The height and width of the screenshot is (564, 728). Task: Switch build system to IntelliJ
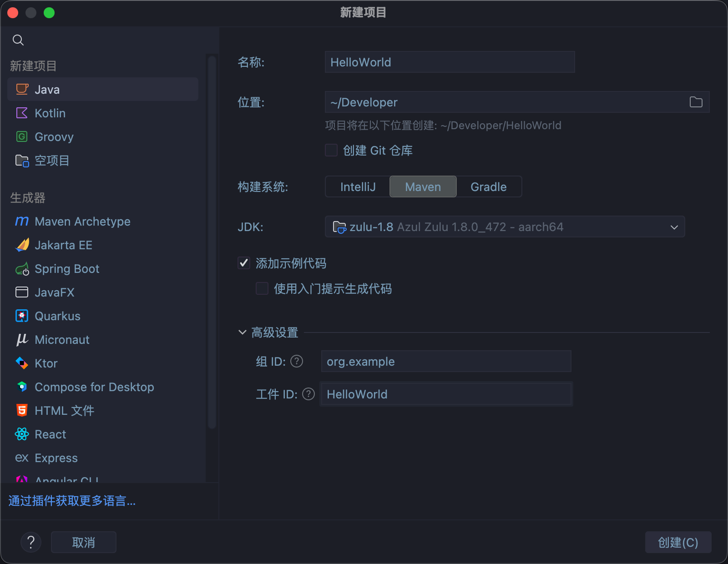(x=358, y=187)
